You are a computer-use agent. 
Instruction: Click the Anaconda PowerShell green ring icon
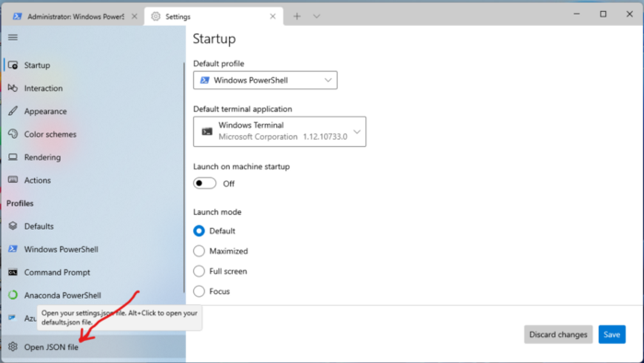click(x=13, y=295)
